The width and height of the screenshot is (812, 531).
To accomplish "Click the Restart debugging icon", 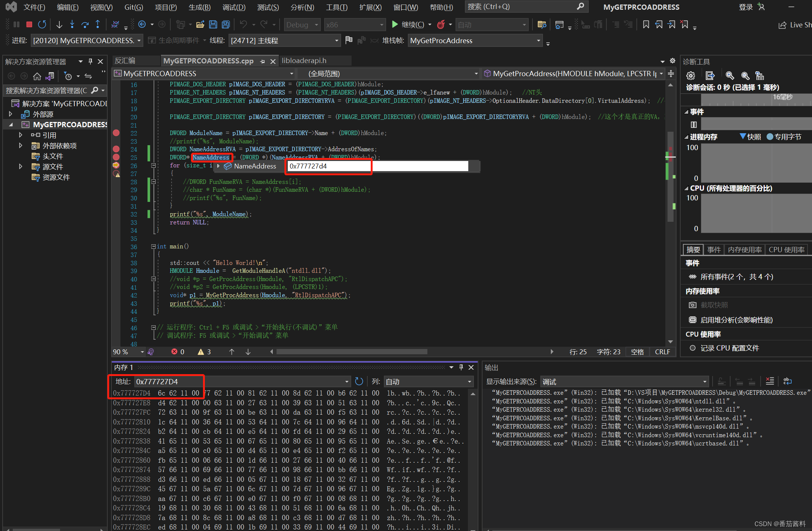I will coord(42,25).
